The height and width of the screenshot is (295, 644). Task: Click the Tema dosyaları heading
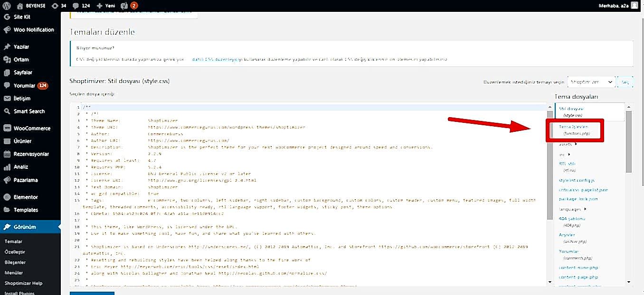pos(576,97)
